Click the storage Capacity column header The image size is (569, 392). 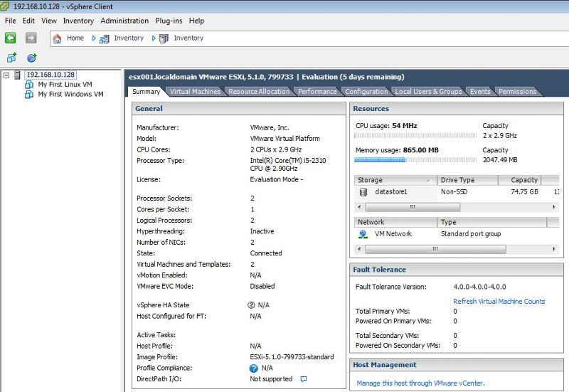(520, 180)
